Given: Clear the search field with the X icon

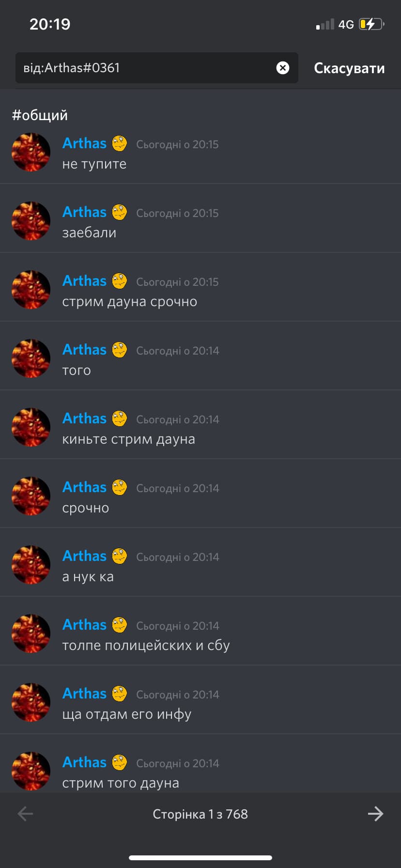Looking at the screenshot, I should (x=283, y=68).
